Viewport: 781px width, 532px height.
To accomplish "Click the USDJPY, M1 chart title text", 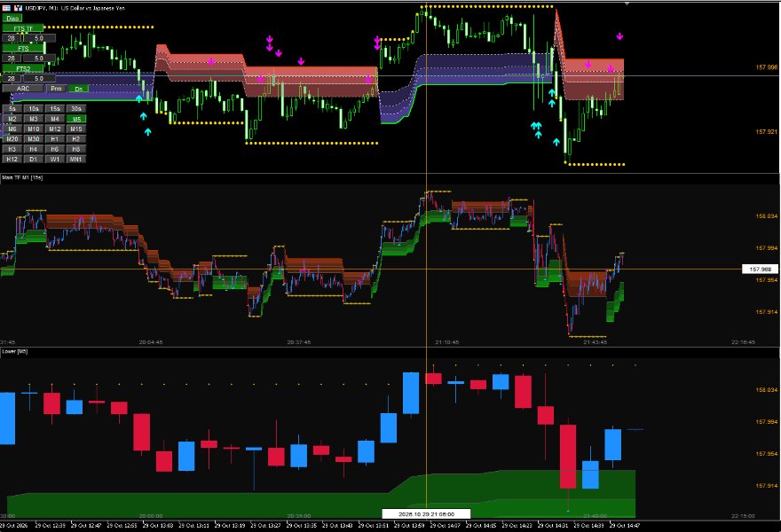I will point(75,8).
